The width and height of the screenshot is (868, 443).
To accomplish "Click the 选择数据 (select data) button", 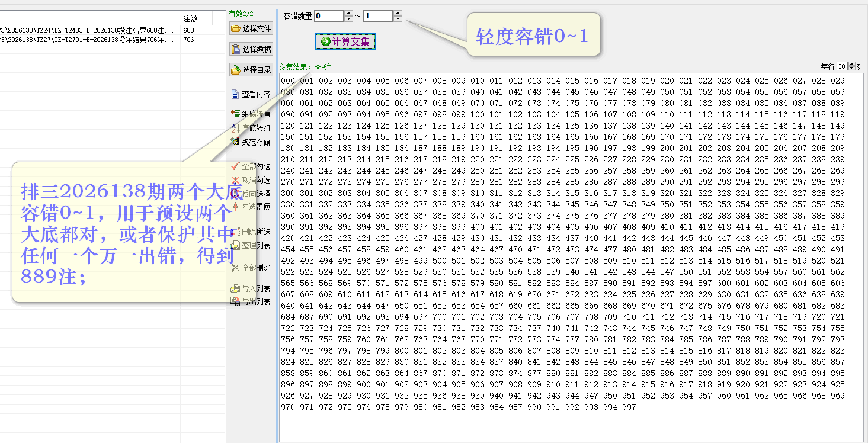I will pos(251,49).
